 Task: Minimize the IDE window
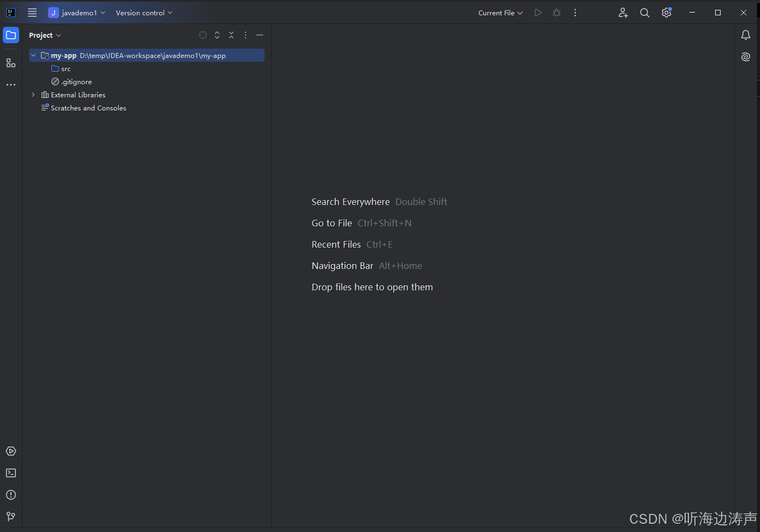pyautogui.click(x=692, y=13)
